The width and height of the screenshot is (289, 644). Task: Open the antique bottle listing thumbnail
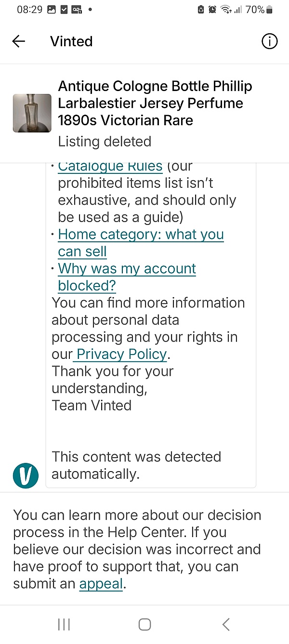(x=32, y=113)
